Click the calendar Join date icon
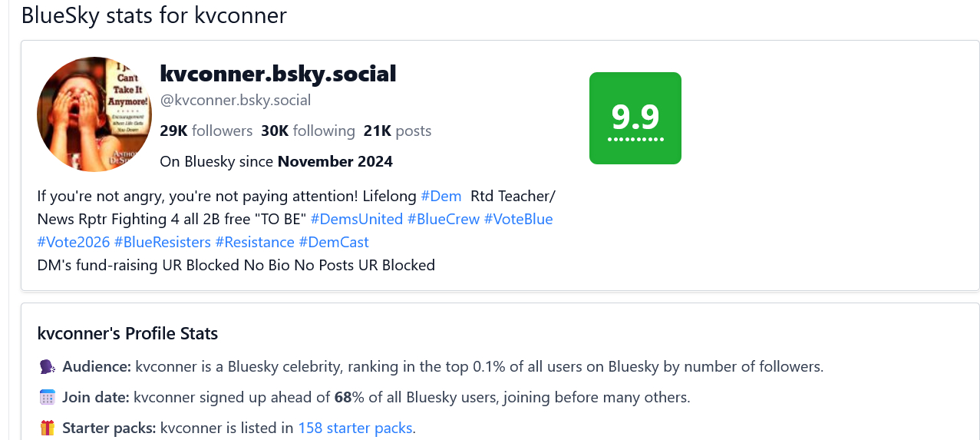 point(47,398)
